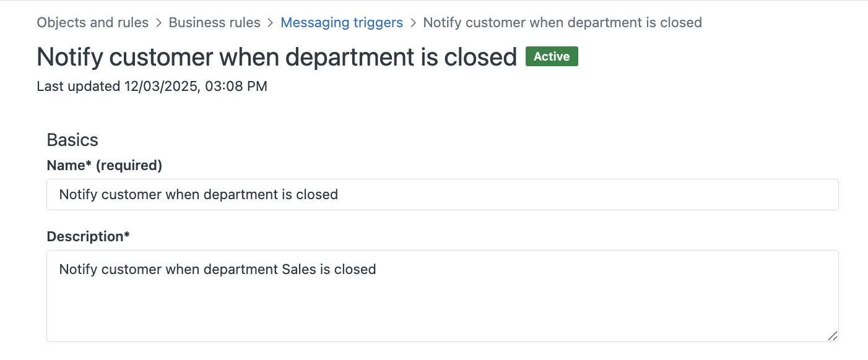Click the empty area of the Description box
The image size is (868, 360).
pyautogui.click(x=443, y=315)
